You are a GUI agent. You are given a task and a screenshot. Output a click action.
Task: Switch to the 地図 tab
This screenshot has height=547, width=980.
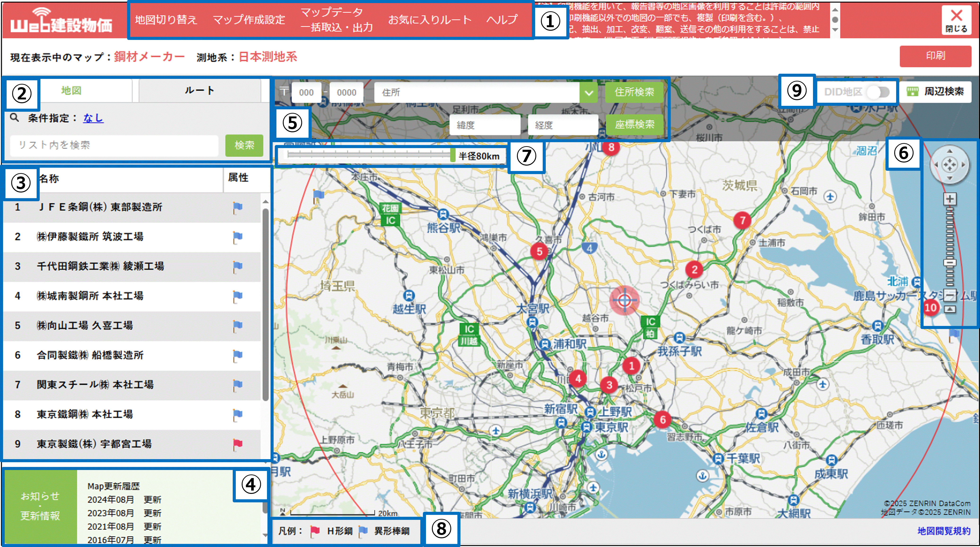pos(72,90)
